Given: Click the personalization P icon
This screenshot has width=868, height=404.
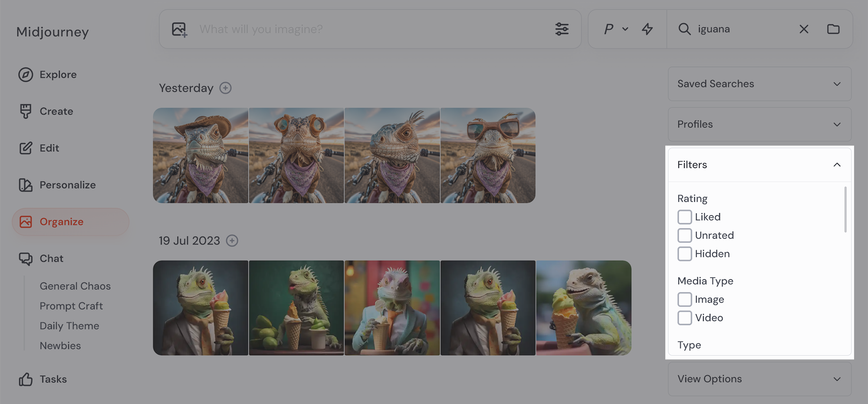Looking at the screenshot, I should pyautogui.click(x=608, y=29).
